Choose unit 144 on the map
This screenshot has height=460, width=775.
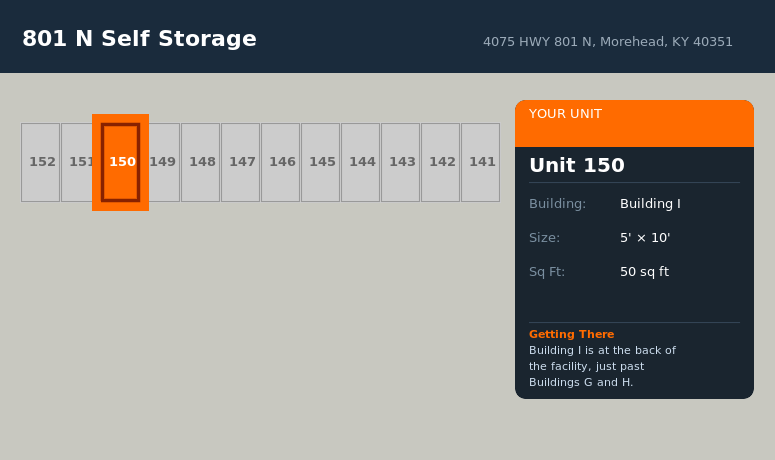361,162
